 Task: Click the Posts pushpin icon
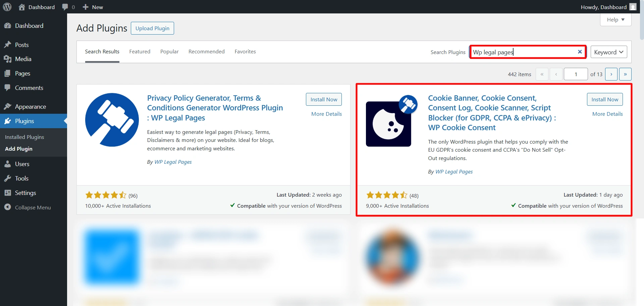(x=8, y=45)
